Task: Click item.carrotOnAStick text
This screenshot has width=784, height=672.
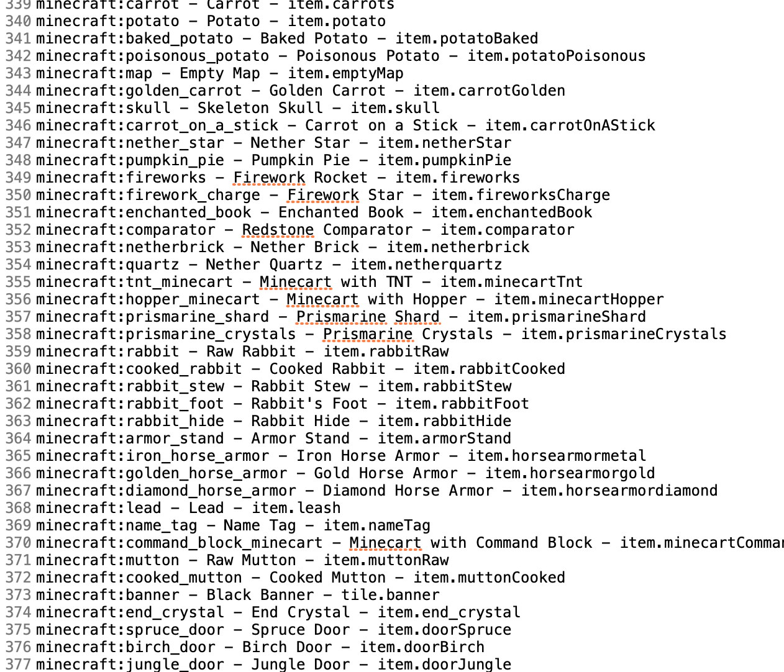Action: point(570,125)
